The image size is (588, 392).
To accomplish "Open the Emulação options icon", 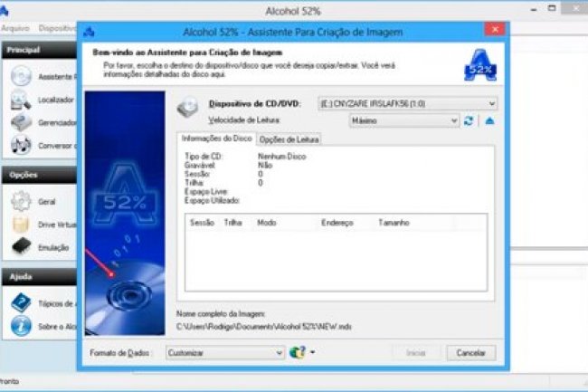I will pos(22,246).
